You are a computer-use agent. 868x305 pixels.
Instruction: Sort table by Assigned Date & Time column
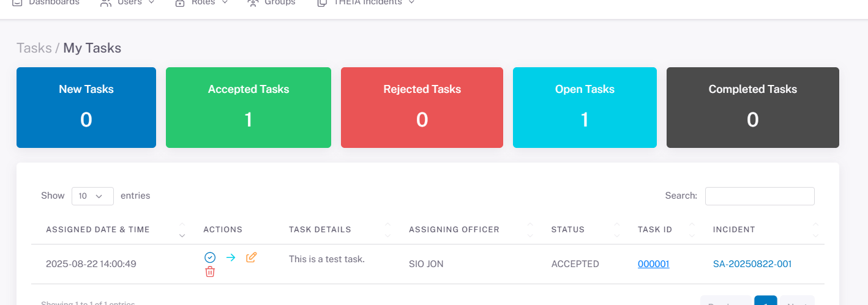click(98, 230)
